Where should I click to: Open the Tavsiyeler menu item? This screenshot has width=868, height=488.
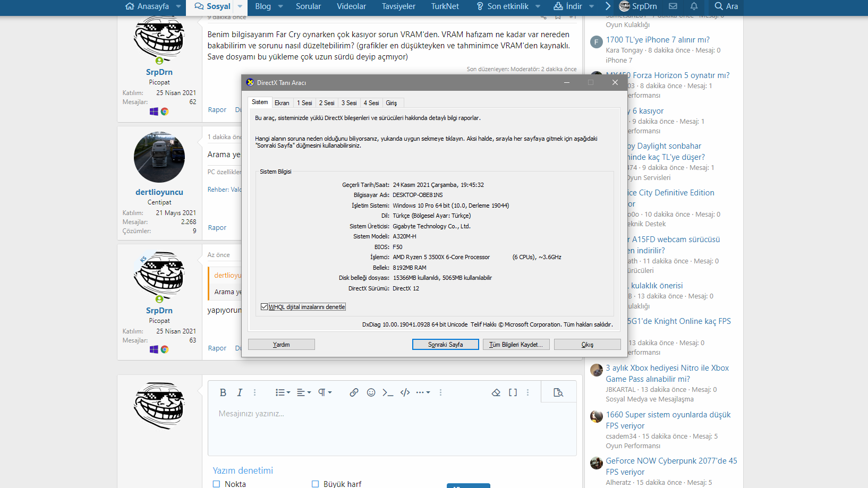(x=398, y=6)
